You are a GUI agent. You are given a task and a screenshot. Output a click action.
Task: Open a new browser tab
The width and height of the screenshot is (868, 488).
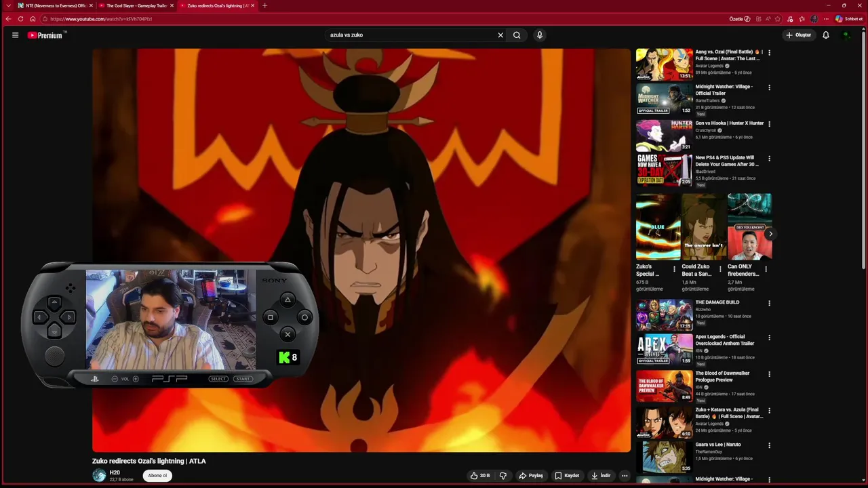point(264,5)
